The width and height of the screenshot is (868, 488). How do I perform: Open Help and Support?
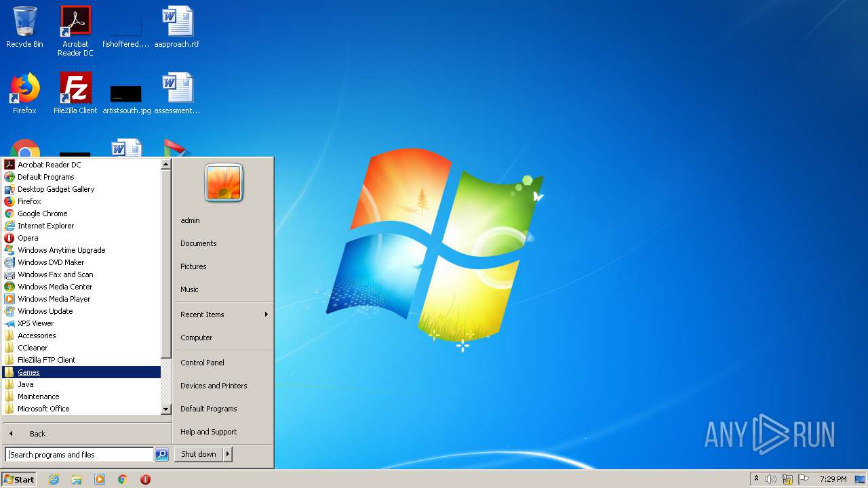coord(224,432)
